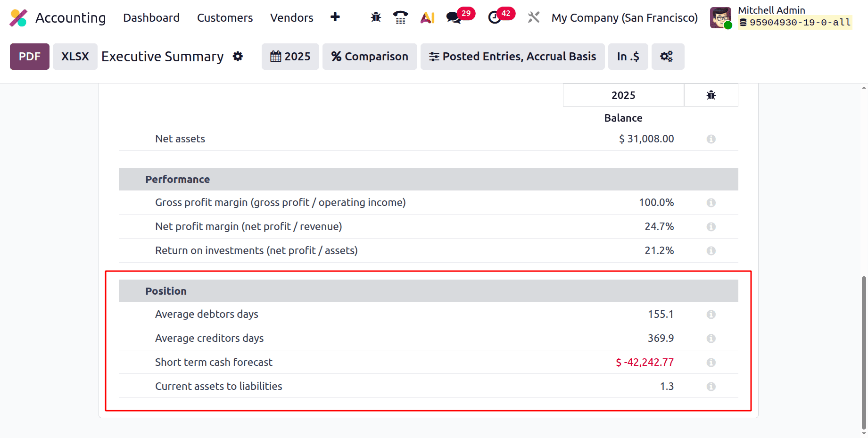
Task: Open the AI assistant icon
Action: coord(427,17)
